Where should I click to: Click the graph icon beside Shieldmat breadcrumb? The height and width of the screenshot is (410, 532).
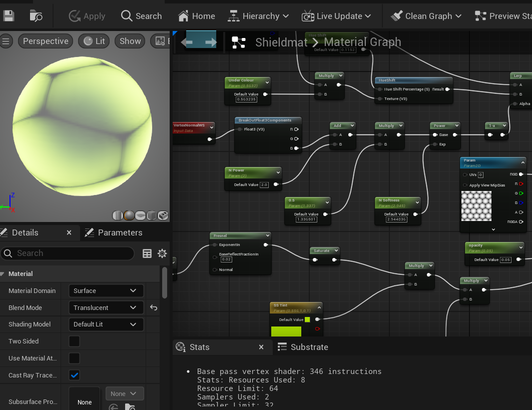click(x=239, y=42)
